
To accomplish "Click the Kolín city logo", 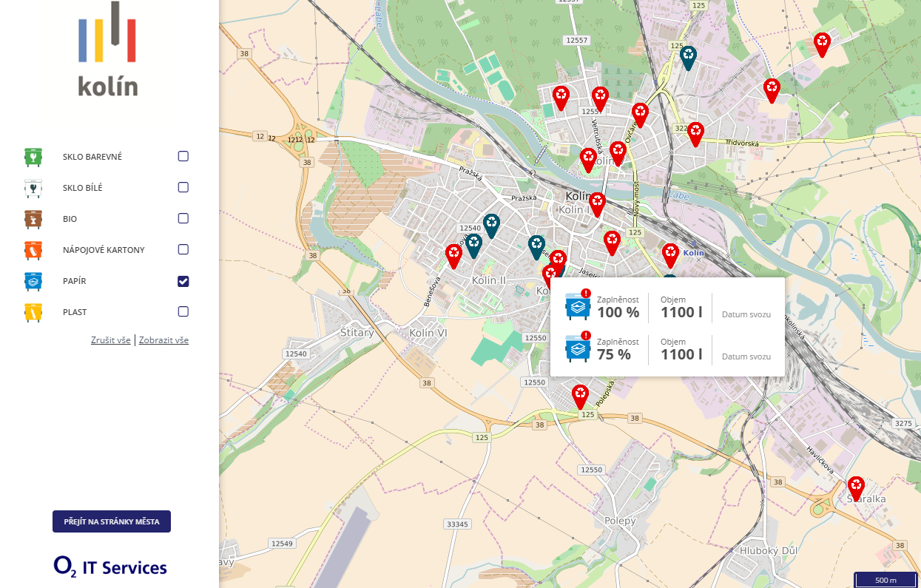I will point(108,50).
